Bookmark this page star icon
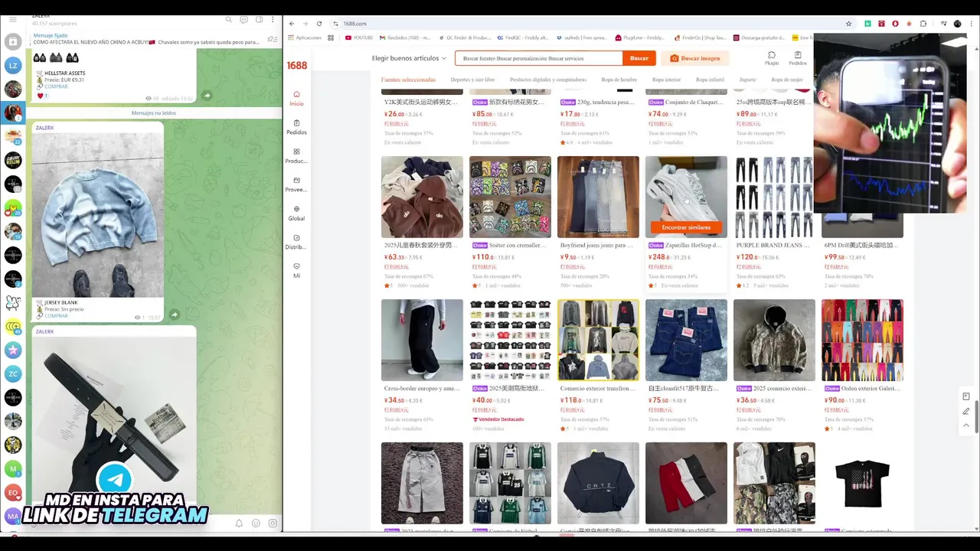Viewport: 980px width, 551px height. 848,24
